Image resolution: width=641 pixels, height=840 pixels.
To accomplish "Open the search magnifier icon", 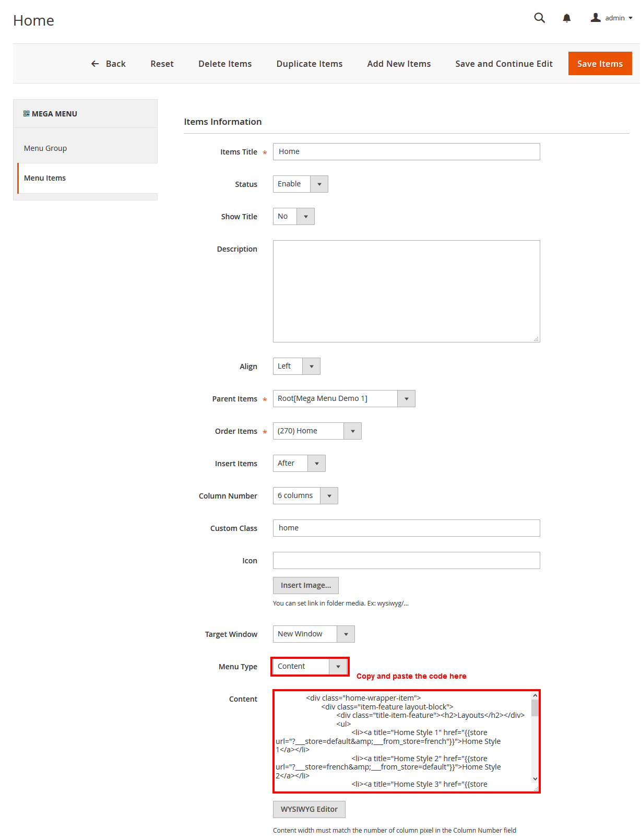I will click(540, 18).
